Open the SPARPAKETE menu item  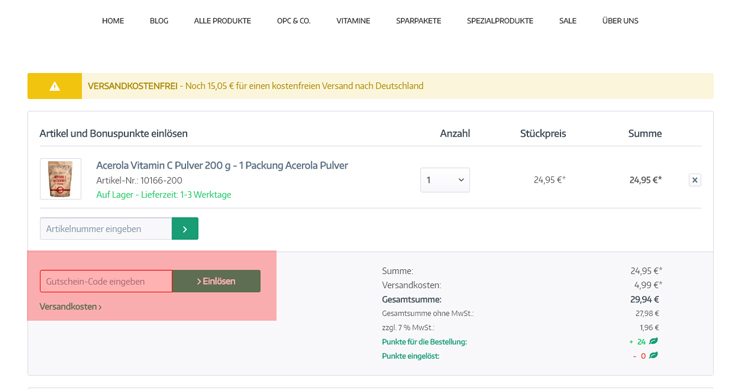(419, 21)
